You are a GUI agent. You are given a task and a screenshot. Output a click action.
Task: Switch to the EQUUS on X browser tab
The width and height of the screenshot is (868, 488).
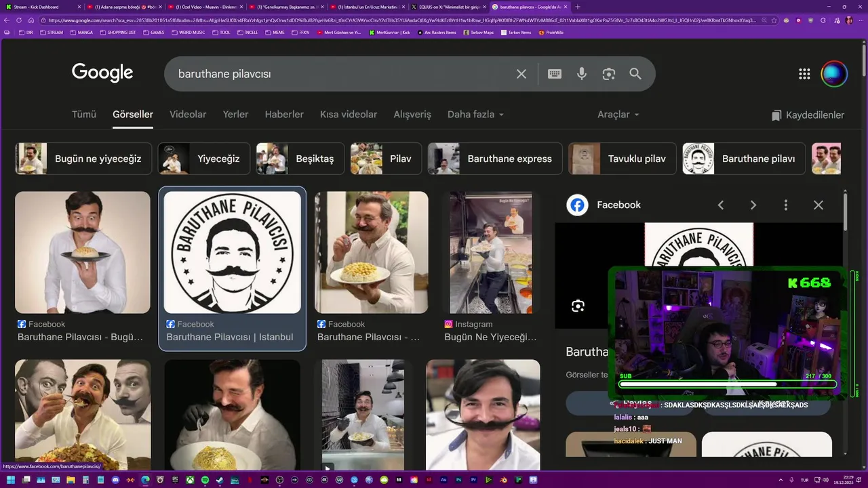tap(448, 7)
